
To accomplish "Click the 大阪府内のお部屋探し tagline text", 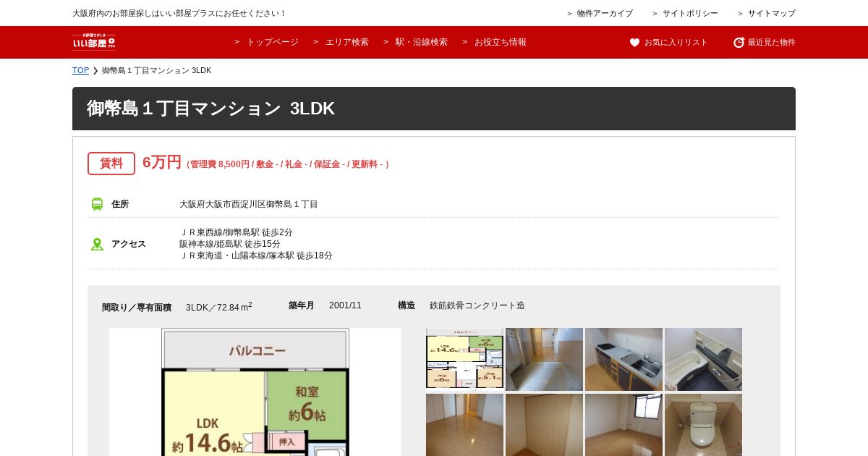I will [179, 13].
